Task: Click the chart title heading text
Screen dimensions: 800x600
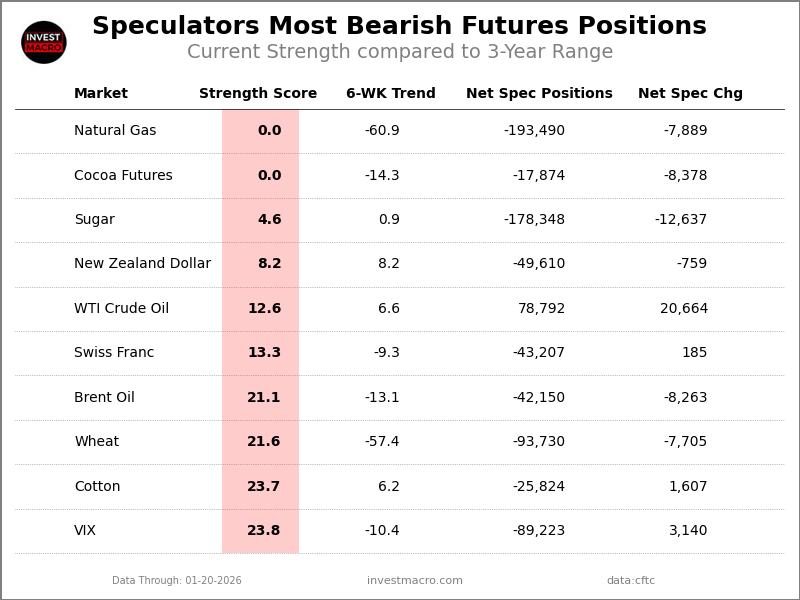Action: (399, 27)
